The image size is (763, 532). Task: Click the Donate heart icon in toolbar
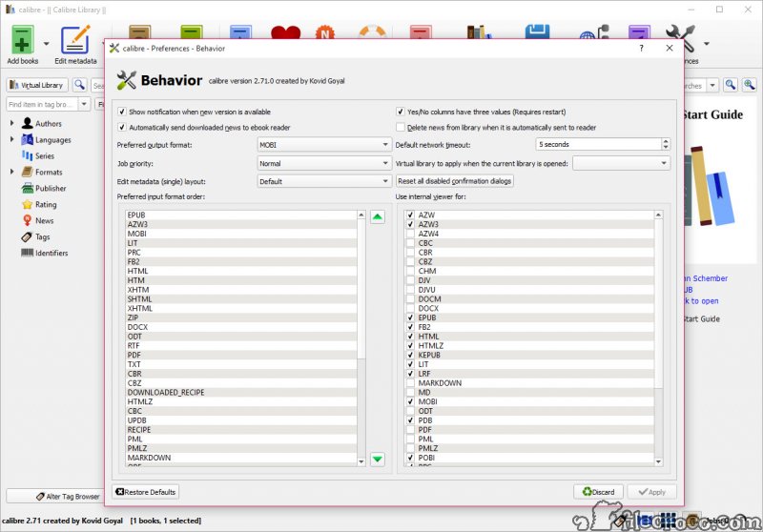[x=285, y=32]
